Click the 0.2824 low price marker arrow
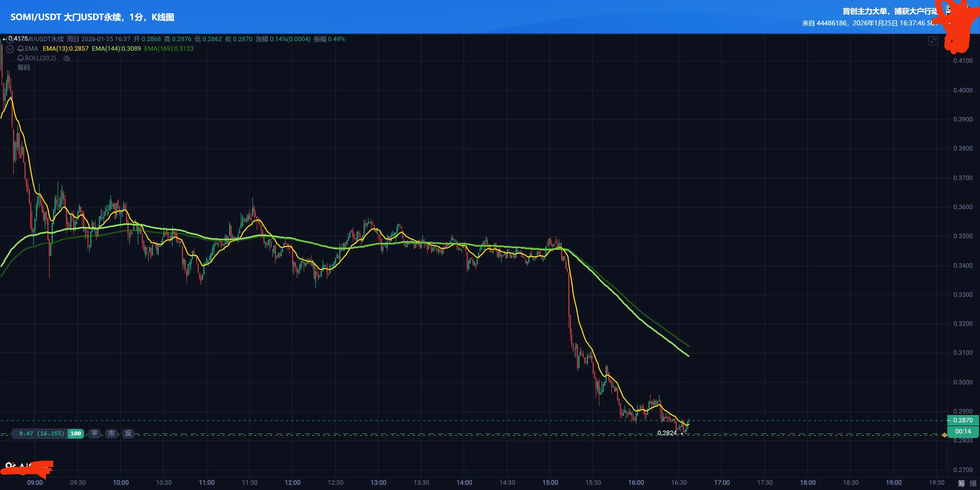Image resolution: width=980 pixels, height=490 pixels. pyautogui.click(x=682, y=433)
